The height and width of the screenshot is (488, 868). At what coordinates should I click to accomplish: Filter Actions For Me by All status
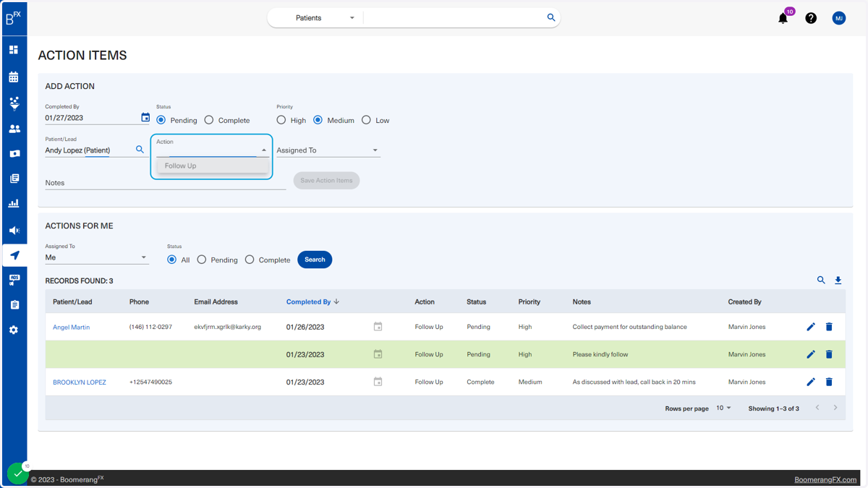(171, 260)
